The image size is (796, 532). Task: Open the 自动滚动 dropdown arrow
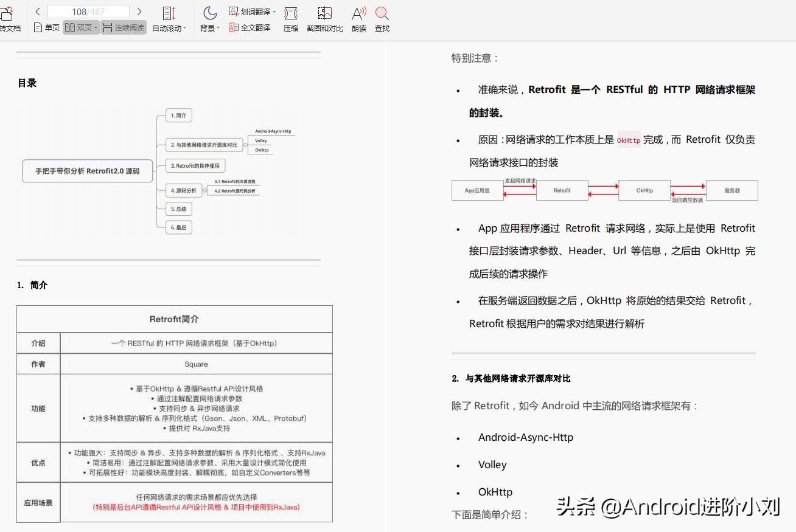(185, 29)
